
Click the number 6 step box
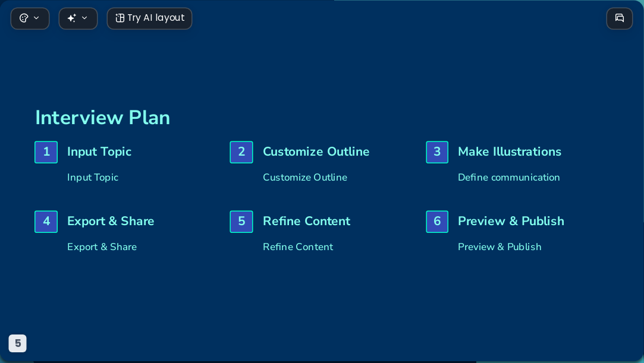tap(437, 222)
